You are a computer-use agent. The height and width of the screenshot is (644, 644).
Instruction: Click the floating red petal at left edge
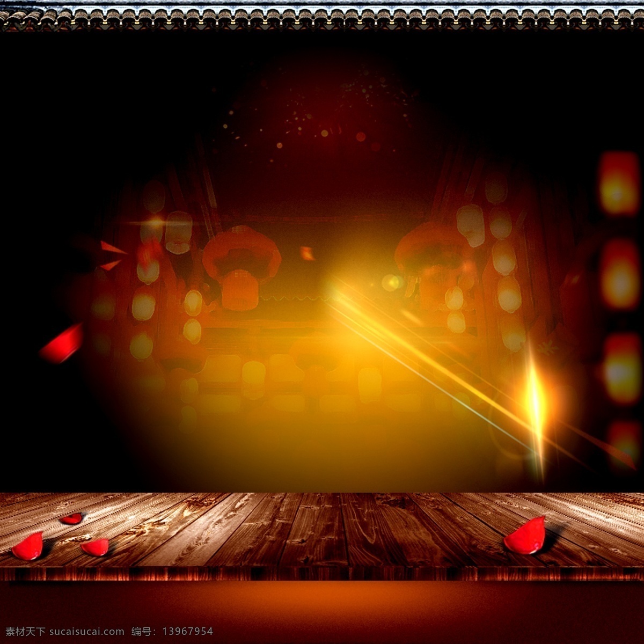click(x=62, y=343)
